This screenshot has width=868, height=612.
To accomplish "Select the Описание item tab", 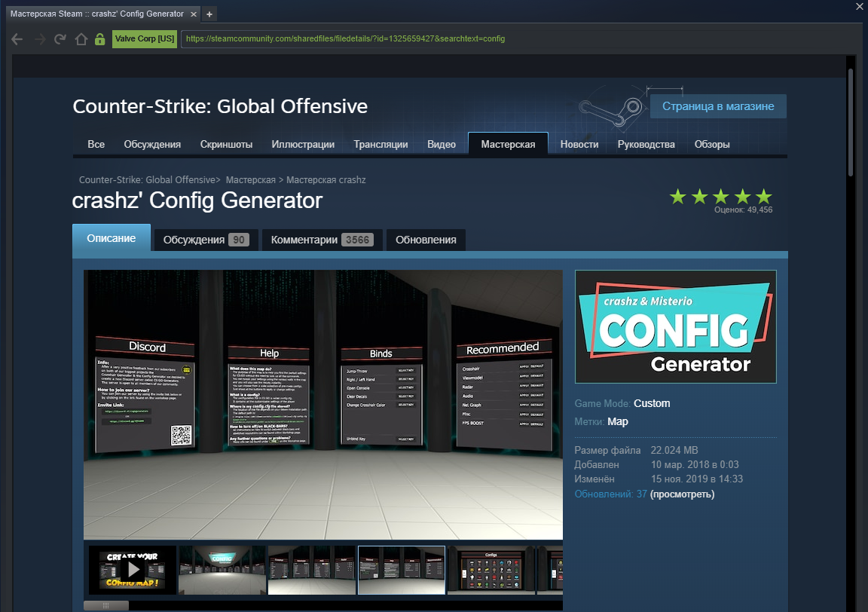I will click(x=112, y=238).
